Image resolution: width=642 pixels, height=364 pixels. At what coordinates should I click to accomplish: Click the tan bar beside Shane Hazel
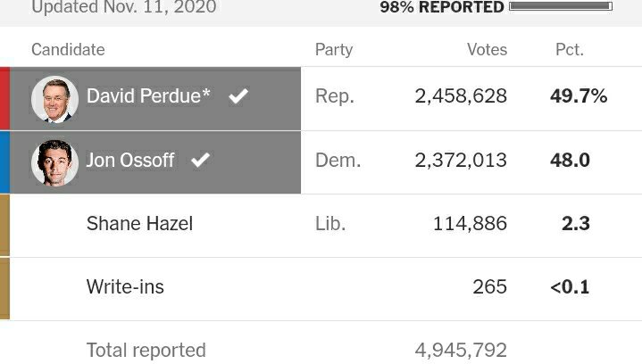click(4, 225)
